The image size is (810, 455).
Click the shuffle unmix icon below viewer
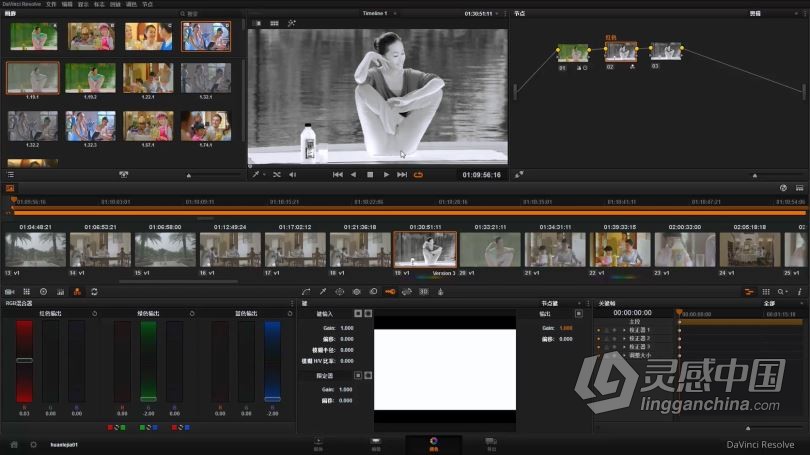coord(277,175)
